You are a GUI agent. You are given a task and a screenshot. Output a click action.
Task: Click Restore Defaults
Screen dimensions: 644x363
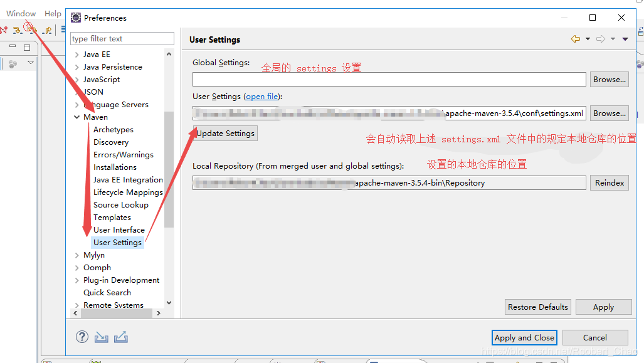(x=537, y=307)
